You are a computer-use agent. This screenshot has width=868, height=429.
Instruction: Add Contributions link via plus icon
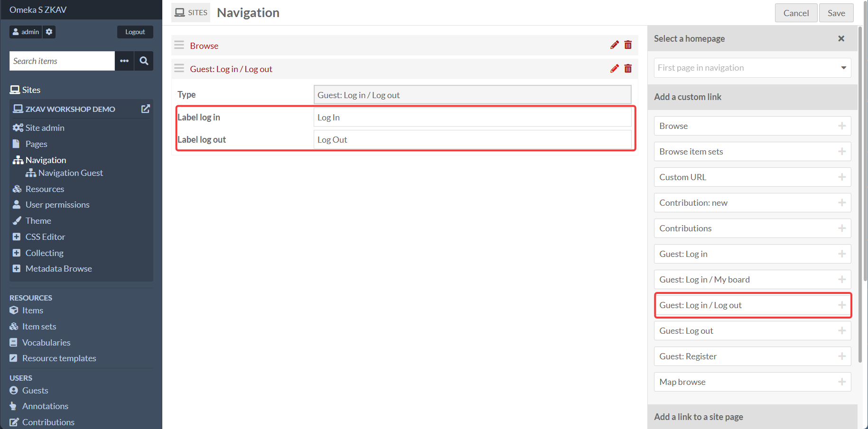[842, 228]
